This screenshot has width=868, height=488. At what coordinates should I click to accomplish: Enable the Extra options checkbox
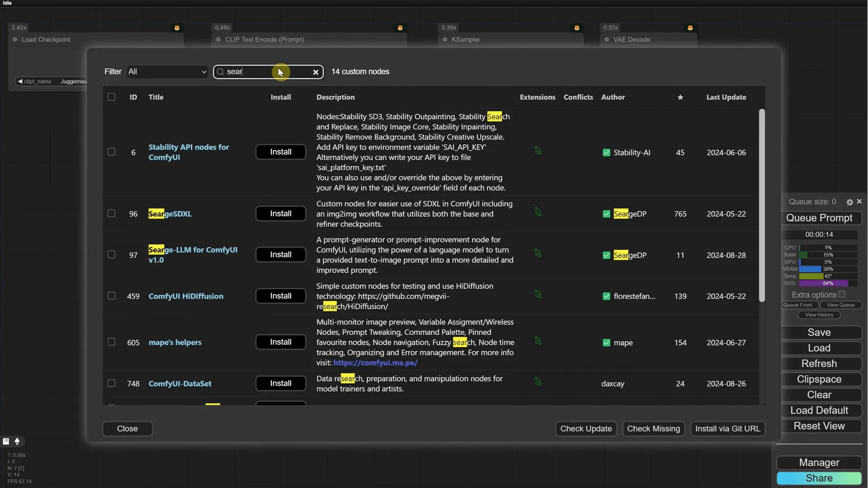click(843, 294)
